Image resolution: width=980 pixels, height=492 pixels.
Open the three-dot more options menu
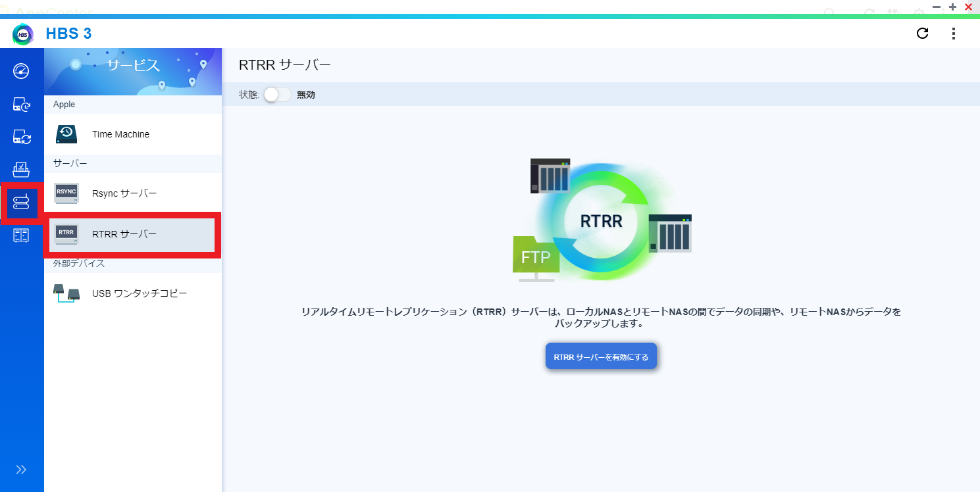pyautogui.click(x=954, y=34)
